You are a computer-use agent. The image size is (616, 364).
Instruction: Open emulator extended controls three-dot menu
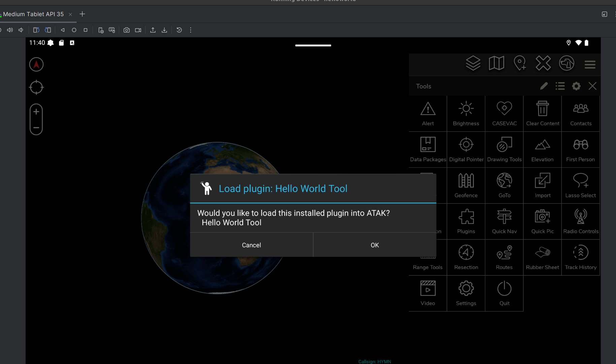[191, 30]
